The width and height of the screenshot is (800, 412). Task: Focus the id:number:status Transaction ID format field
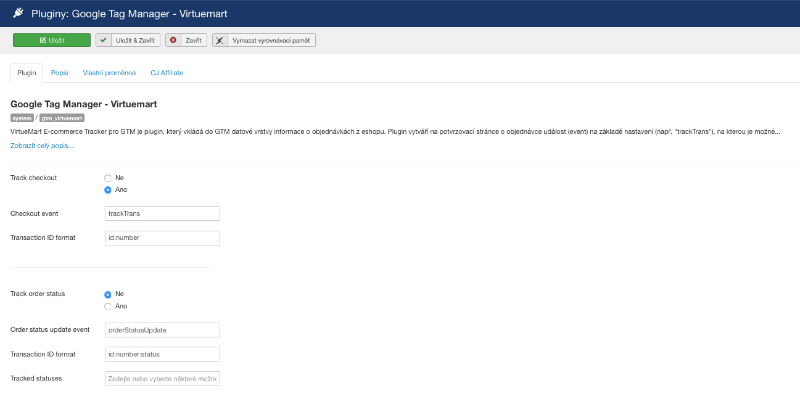click(162, 354)
